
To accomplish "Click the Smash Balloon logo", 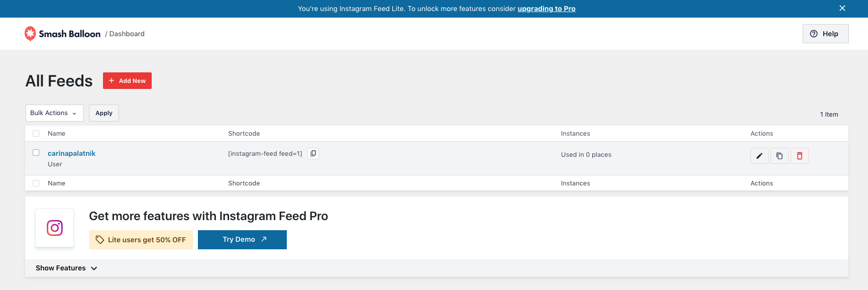I will coord(63,34).
